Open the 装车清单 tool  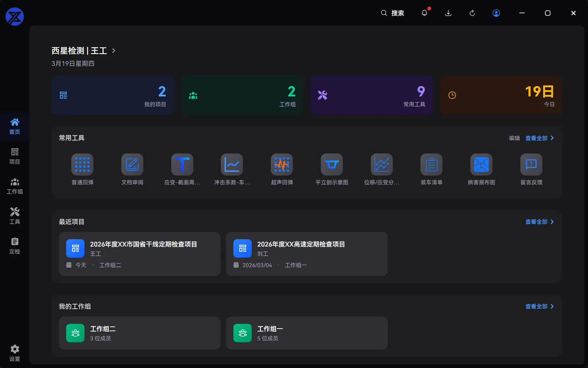431,164
